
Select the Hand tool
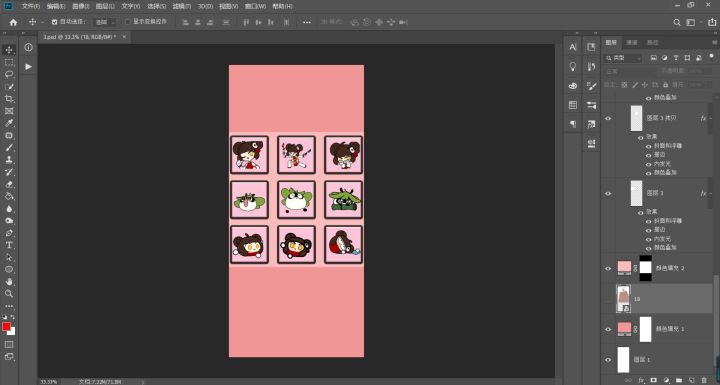(9, 282)
